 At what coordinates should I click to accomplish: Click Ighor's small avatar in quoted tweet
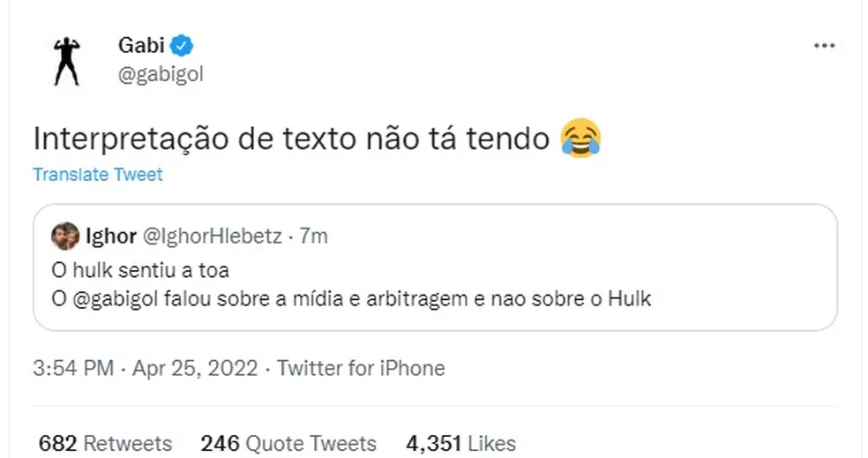64,236
